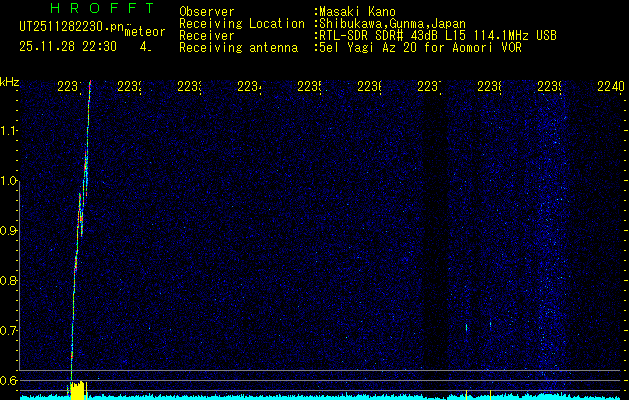Click the observer name Masaki Kano
Viewport: 629px width, 400px height.
coord(357,11)
